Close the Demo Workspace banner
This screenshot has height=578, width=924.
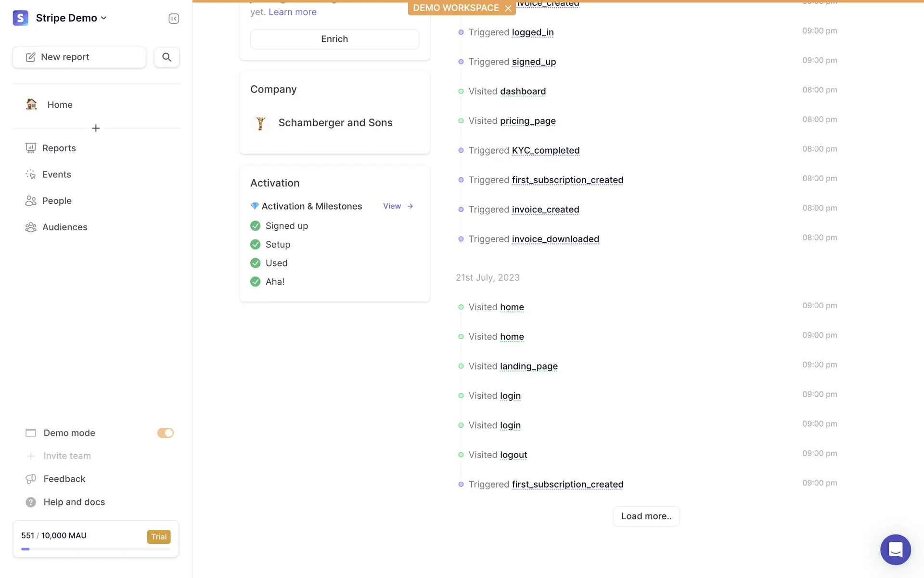(x=508, y=8)
